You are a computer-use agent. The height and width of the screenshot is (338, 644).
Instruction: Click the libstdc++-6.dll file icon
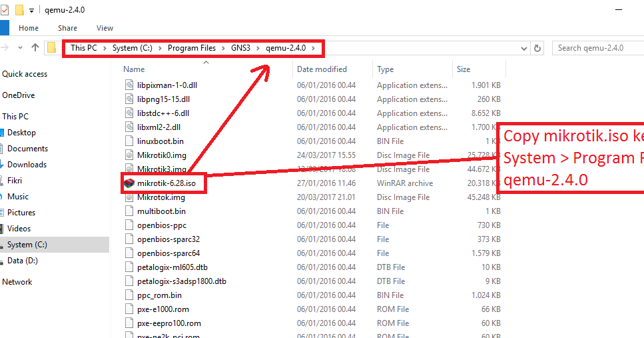[129, 113]
